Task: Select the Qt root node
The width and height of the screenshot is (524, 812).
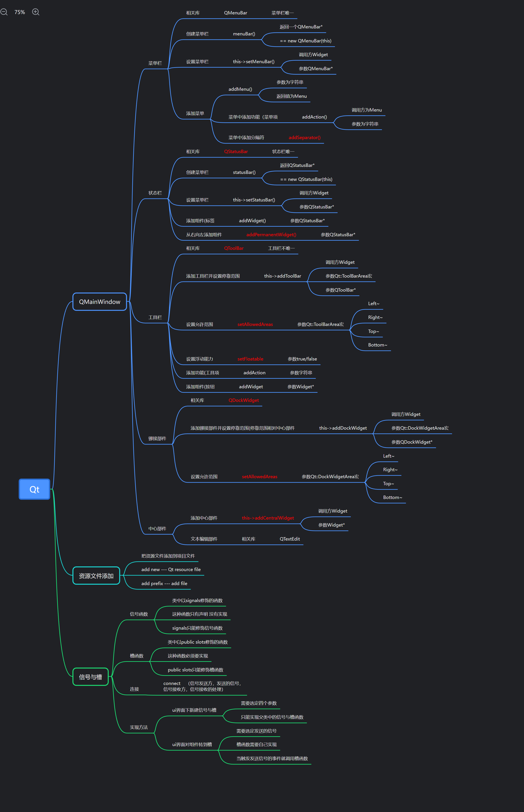Action: [34, 489]
